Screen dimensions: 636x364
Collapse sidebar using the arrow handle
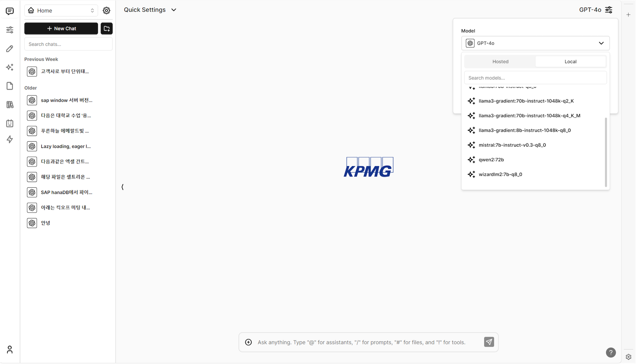click(x=123, y=187)
